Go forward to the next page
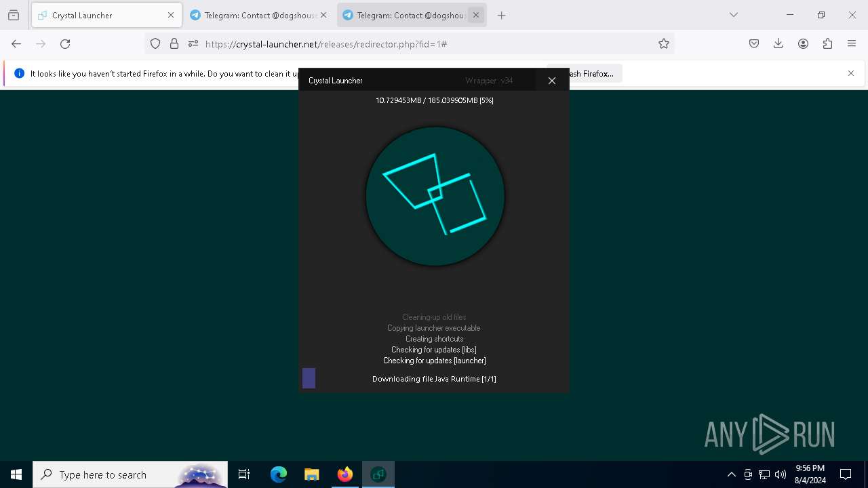The height and width of the screenshot is (488, 868). click(41, 43)
